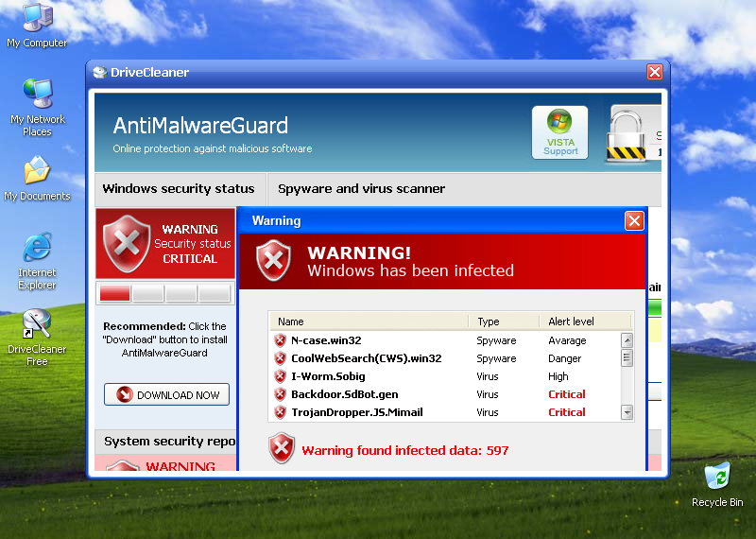Click the Critical alert for TrojanDropper.JS.Mimail
Image resolution: width=756 pixels, height=539 pixels.
566,412
